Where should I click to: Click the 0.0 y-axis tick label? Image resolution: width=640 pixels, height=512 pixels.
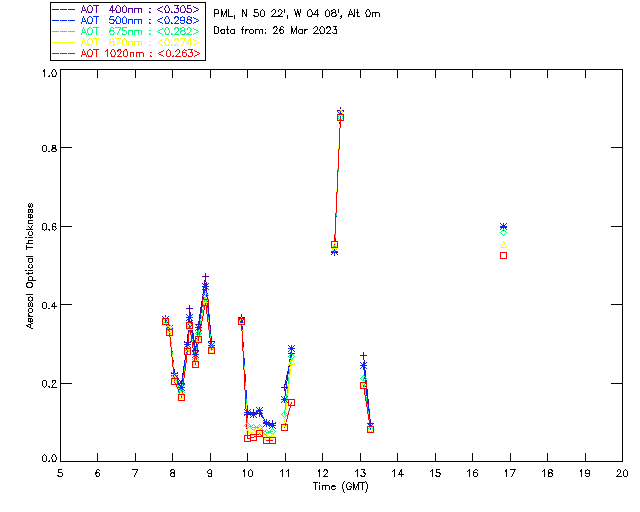49,458
